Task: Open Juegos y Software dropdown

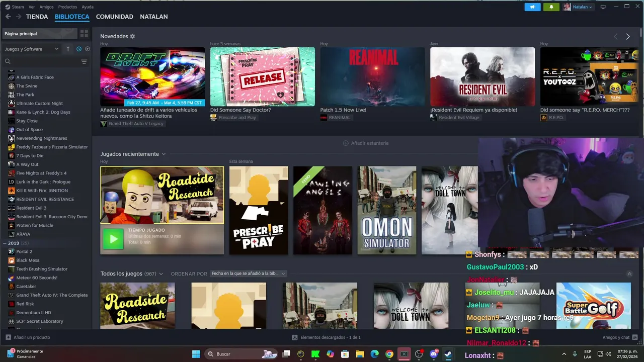Action: [x=32, y=49]
